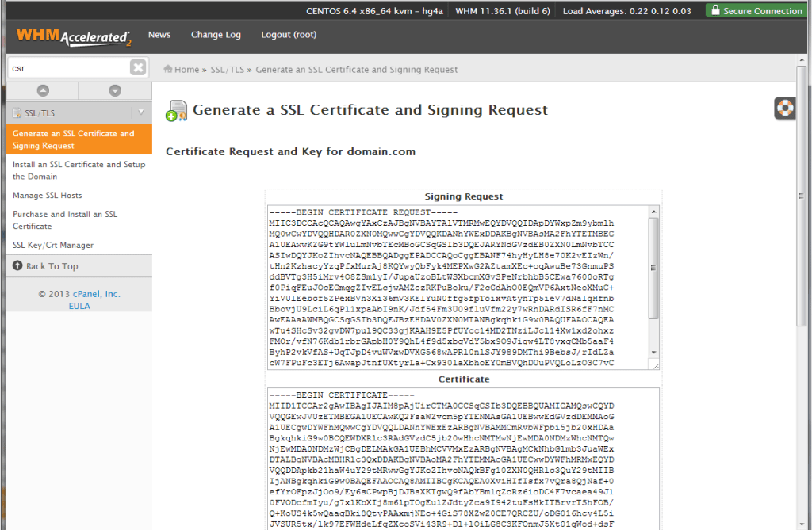Open Install an SSL Certificate and Setup the Domain
Viewport: 812px width, 530px height.
coord(79,170)
